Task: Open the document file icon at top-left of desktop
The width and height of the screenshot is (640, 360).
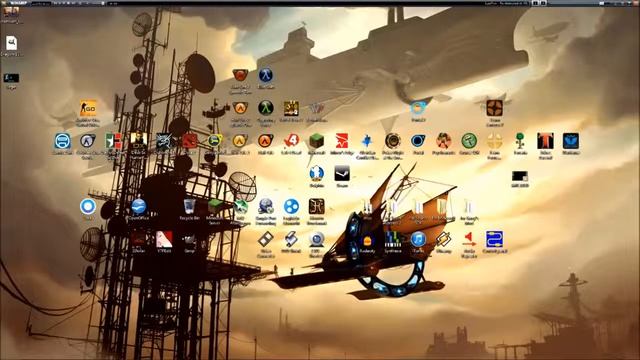Action: tap(11, 43)
